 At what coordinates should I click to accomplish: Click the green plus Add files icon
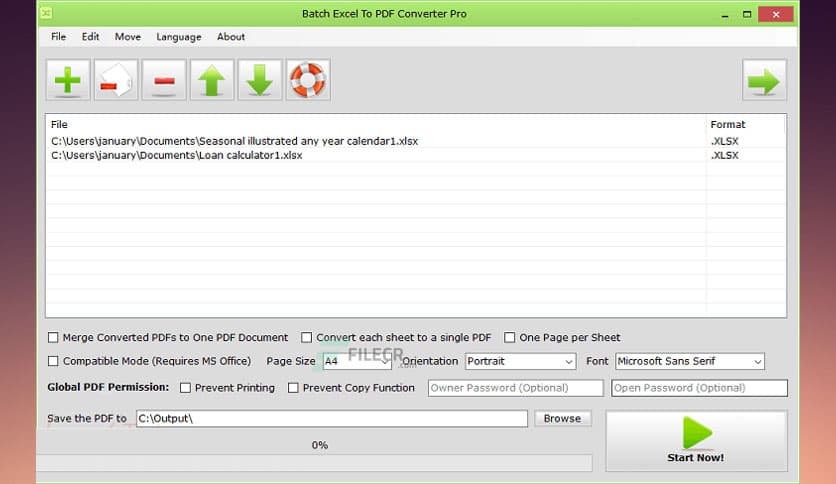68,80
